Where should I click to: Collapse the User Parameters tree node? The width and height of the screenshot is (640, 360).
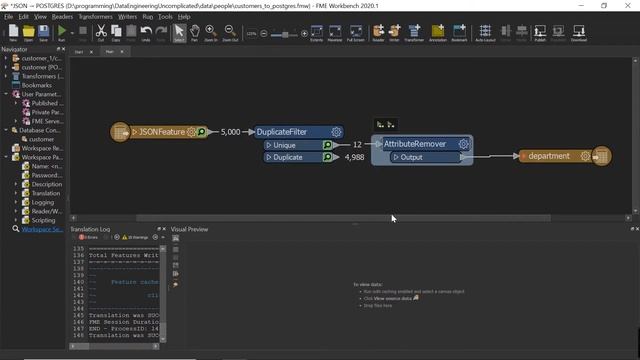[6, 94]
